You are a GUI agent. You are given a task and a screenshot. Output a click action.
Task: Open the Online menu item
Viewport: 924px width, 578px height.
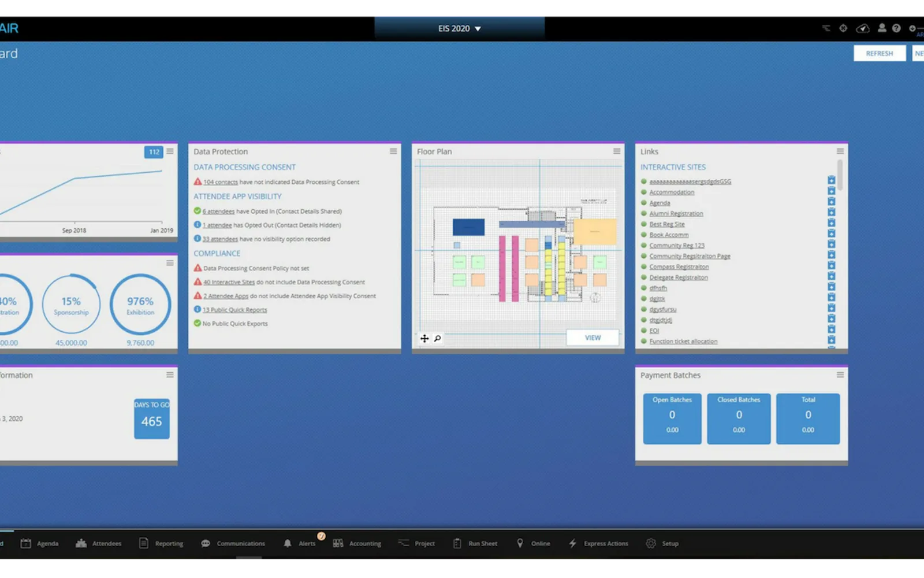(x=532, y=543)
